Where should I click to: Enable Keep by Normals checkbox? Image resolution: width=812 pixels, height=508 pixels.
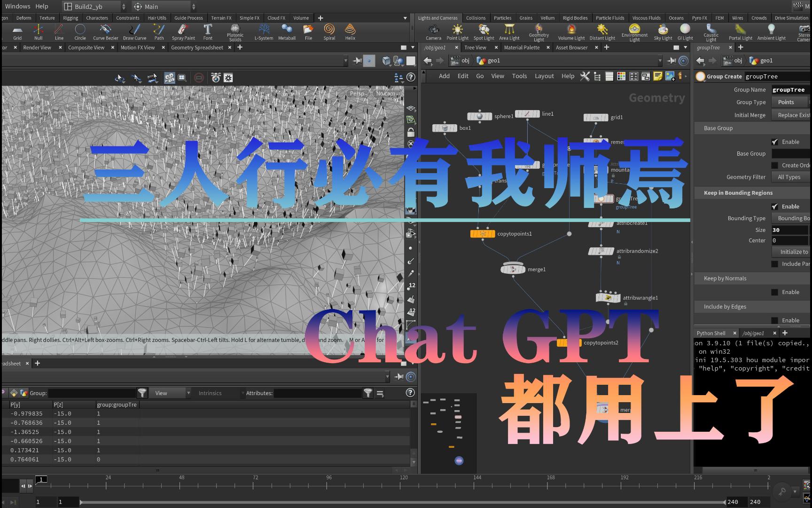click(774, 292)
